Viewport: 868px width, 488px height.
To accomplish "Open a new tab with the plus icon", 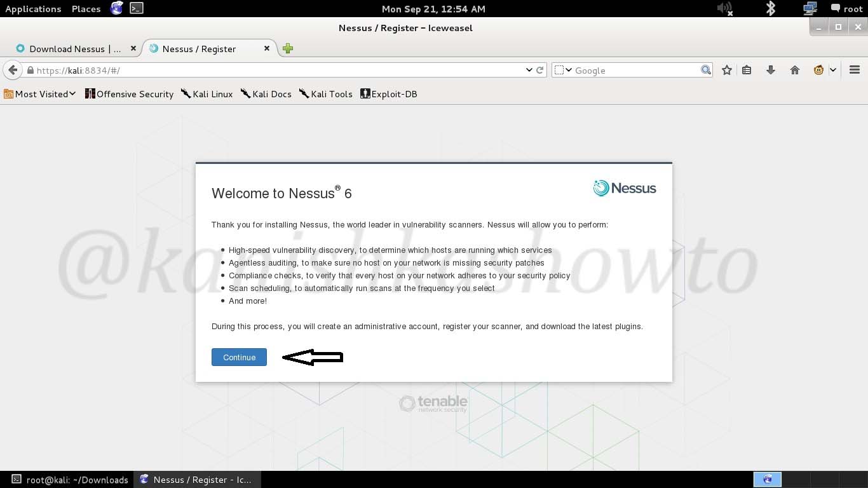I will 288,48.
